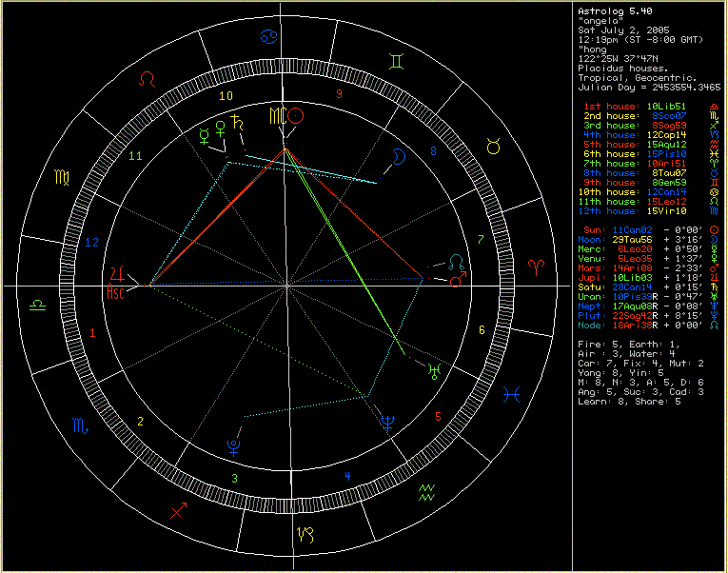
Task: Click the '10th house: 12Can14' row
Action: tap(649, 192)
